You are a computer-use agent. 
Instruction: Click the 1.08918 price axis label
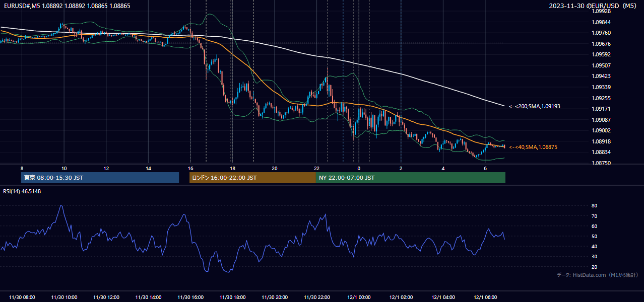[602, 141]
